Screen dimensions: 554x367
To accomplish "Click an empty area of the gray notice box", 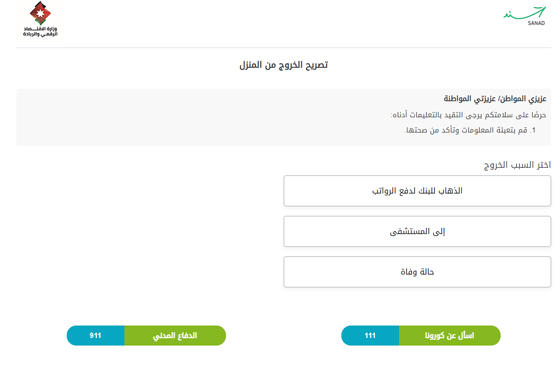I will click(177, 117).
